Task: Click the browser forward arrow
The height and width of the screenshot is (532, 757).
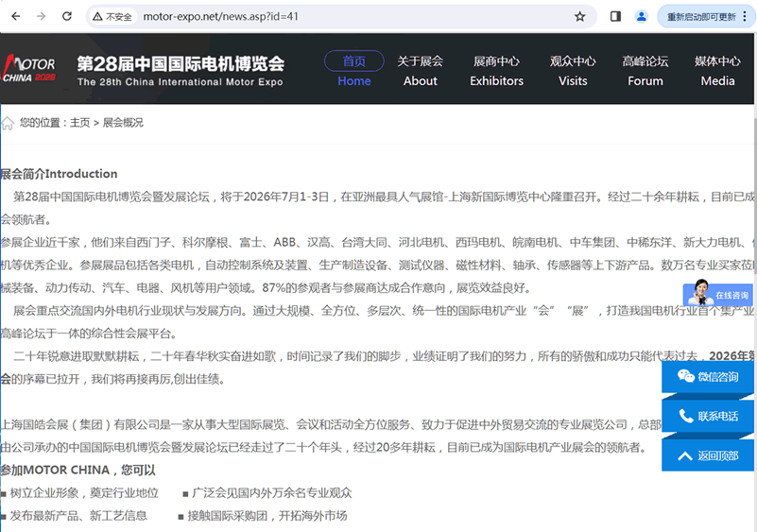Action: [x=41, y=16]
